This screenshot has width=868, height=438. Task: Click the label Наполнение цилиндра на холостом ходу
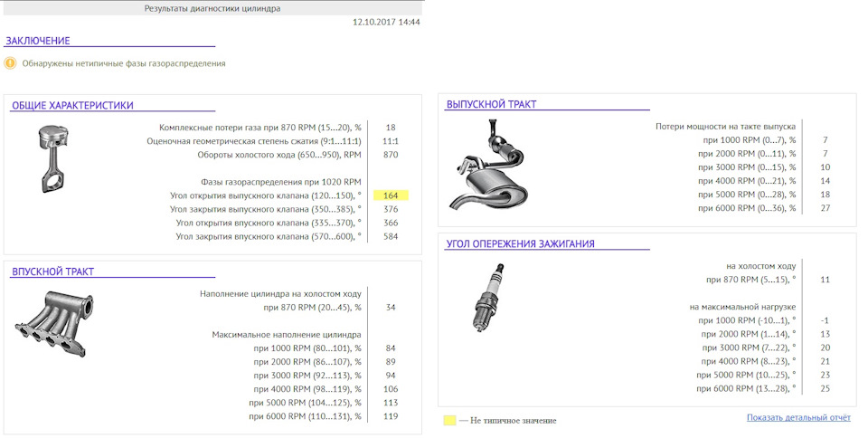pyautogui.click(x=280, y=294)
